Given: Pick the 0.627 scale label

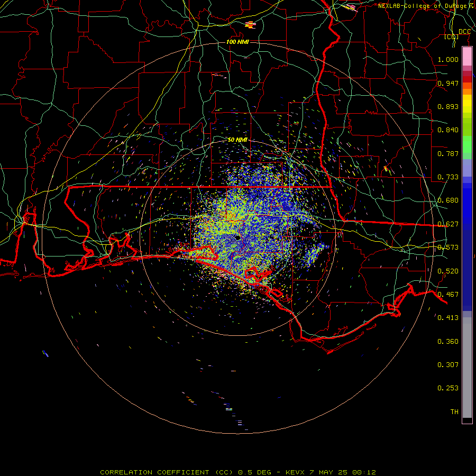Looking at the screenshot, I should pyautogui.click(x=448, y=224).
